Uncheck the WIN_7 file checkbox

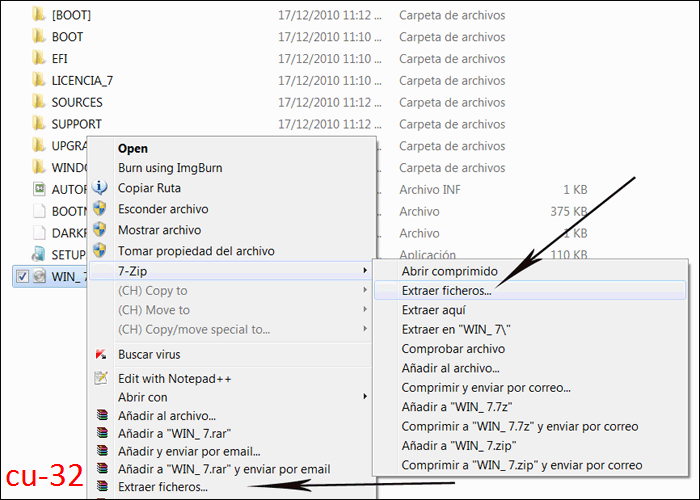tap(22, 276)
